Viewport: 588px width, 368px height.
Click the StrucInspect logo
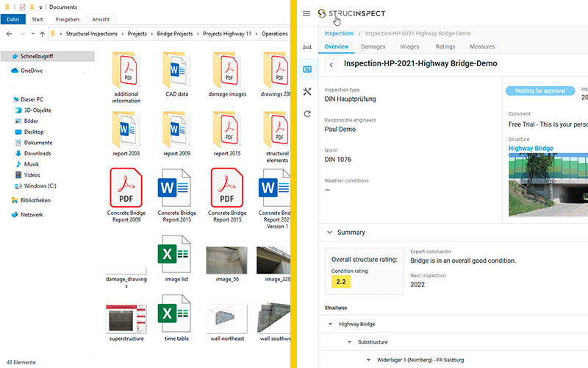[x=351, y=13]
